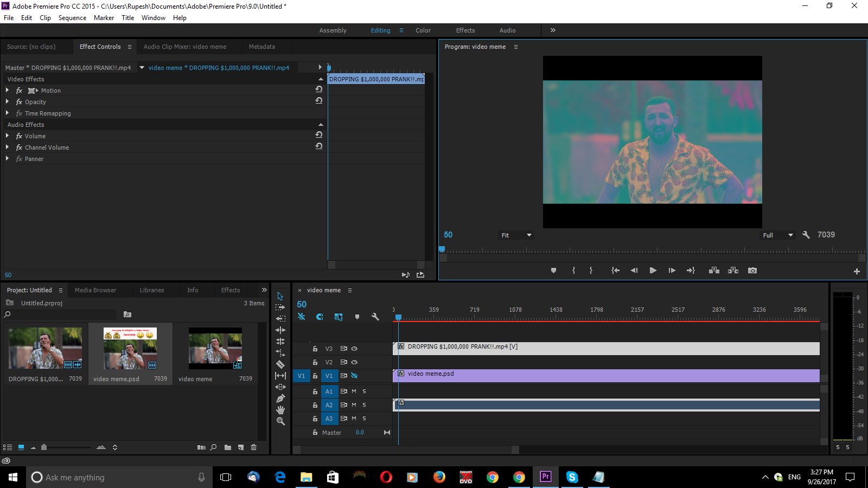Open the Program monitor Button Editor plus
The width and height of the screenshot is (868, 488).
(x=857, y=271)
